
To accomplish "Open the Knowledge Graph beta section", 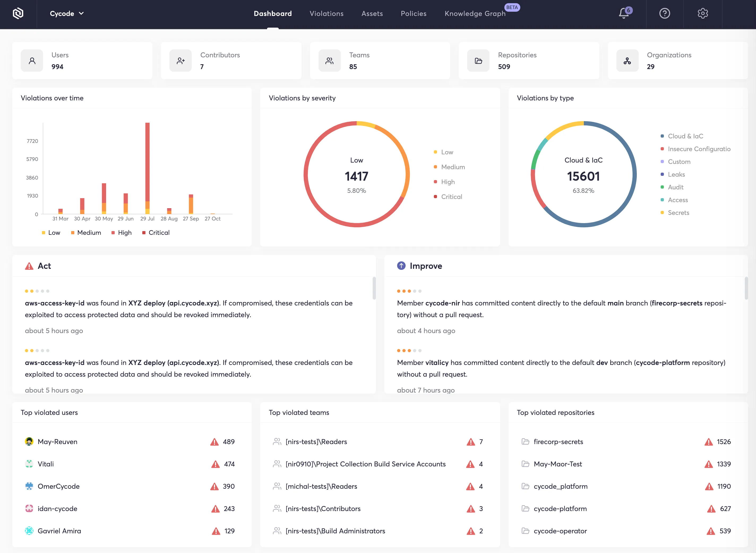I will [x=475, y=13].
